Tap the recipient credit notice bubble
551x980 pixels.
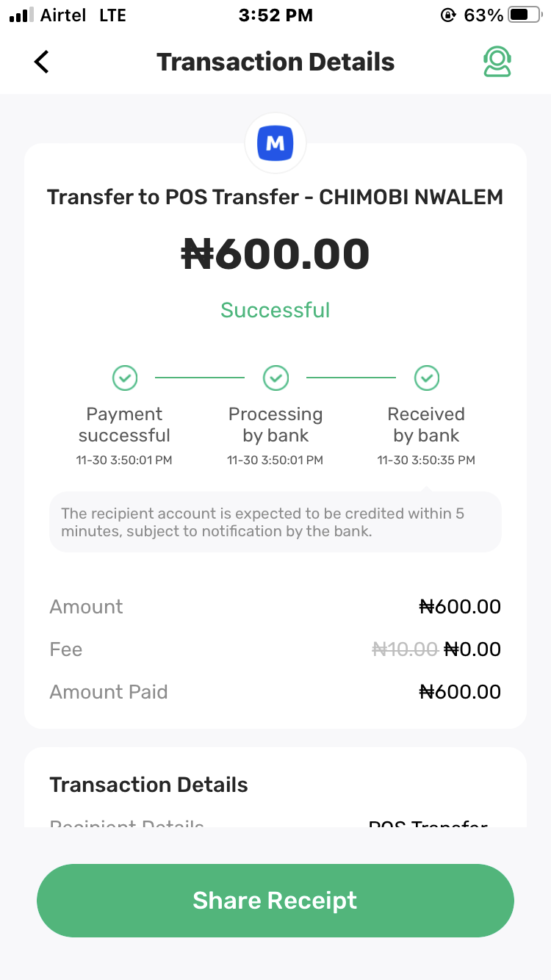tap(275, 522)
